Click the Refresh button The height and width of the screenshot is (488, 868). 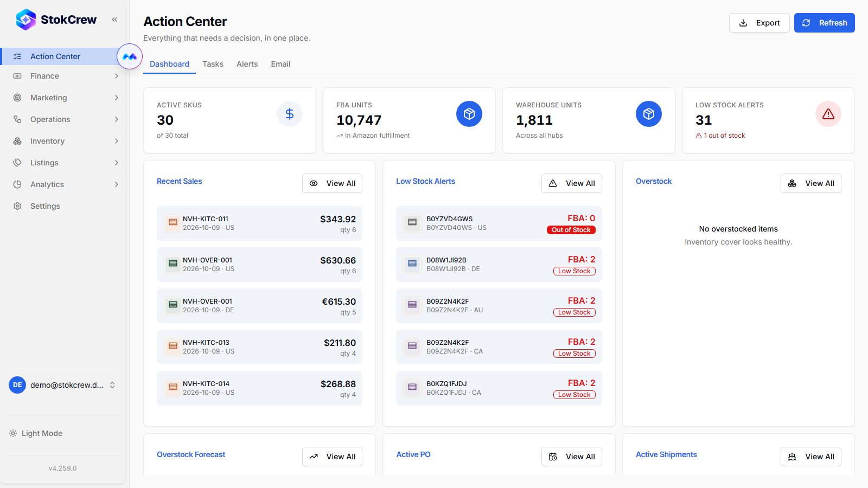coord(824,23)
